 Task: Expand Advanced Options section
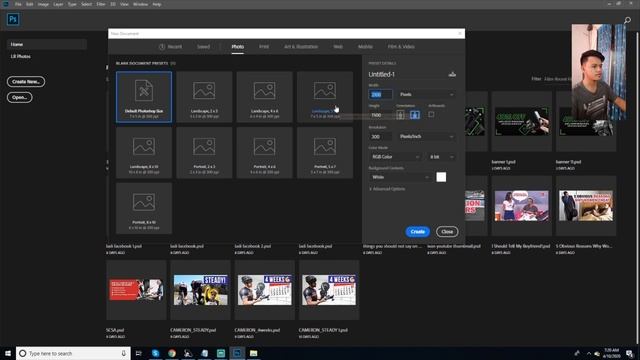tap(387, 189)
